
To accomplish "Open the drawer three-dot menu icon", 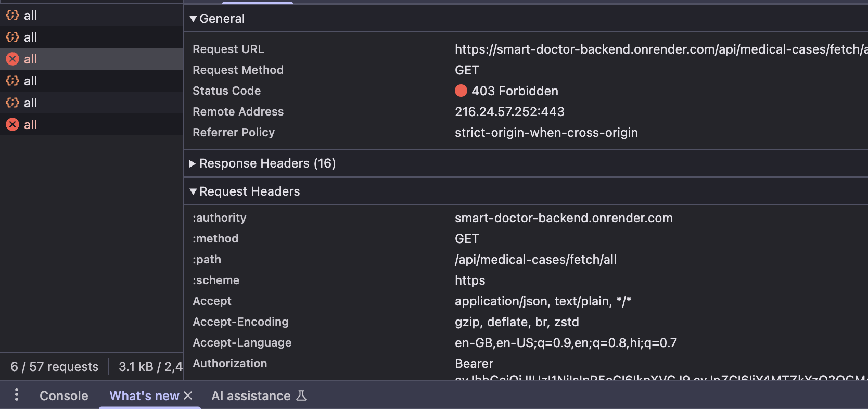I will coord(17,395).
